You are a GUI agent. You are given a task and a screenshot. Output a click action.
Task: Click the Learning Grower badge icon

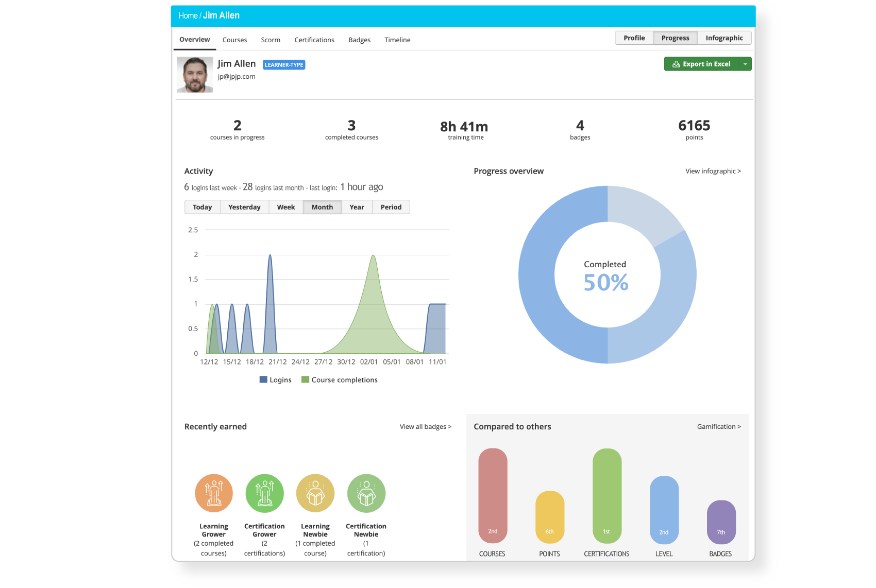click(214, 493)
